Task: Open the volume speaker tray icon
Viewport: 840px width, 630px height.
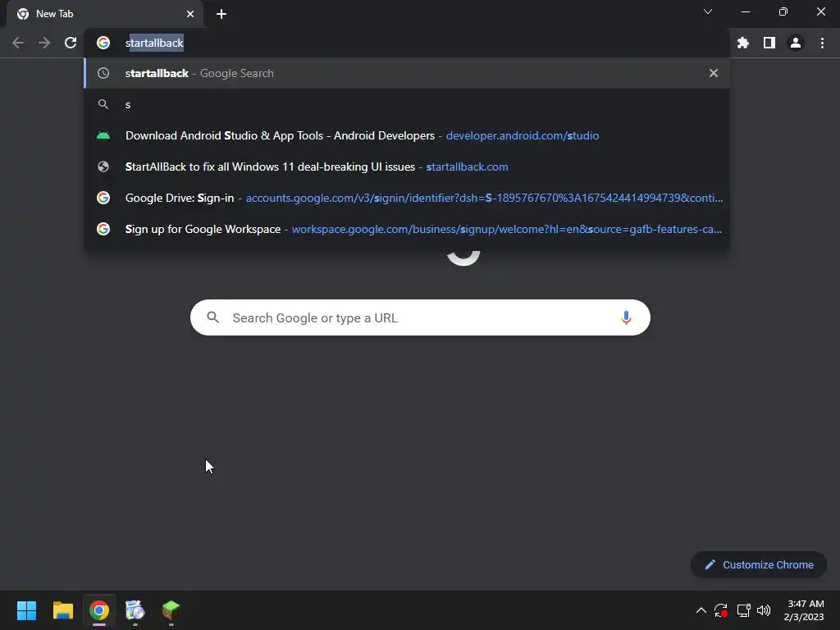Action: coord(764,610)
